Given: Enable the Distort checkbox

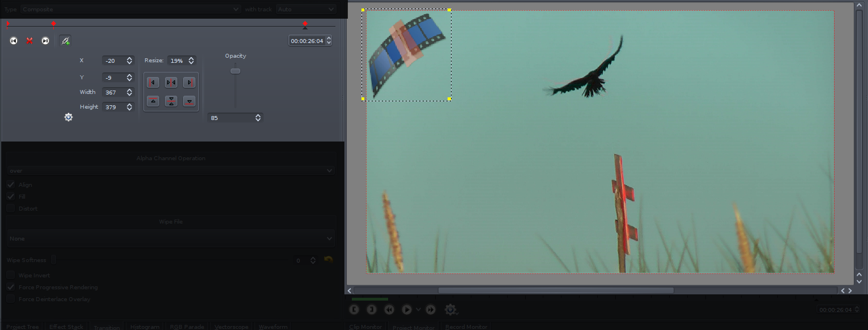Looking at the screenshot, I should 11,208.
